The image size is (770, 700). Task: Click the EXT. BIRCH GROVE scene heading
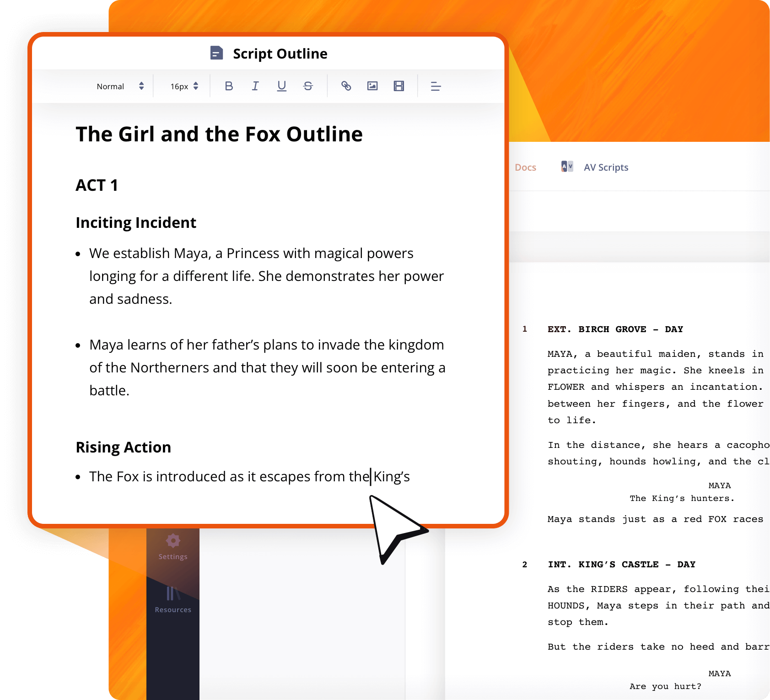(615, 329)
